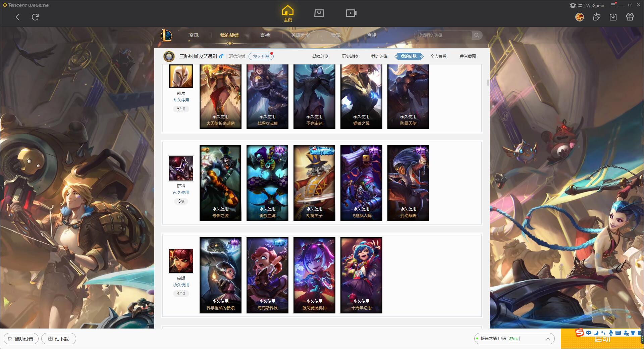Viewport: 644px width, 349px height.
Task: Open the 飞越疯人院 skin card
Action: pyautogui.click(x=361, y=183)
